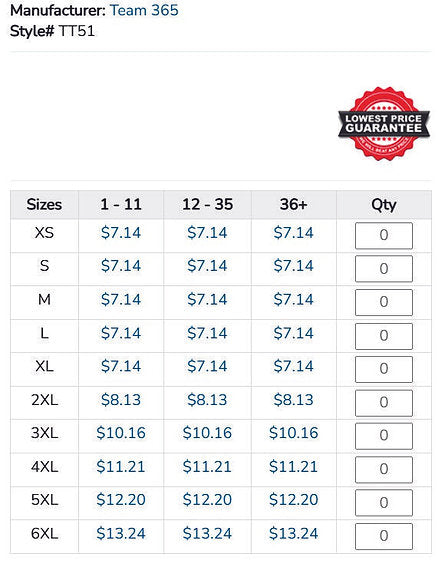This screenshot has height=570, width=445.
Task: Select the M size quantity field
Action: 384,302
